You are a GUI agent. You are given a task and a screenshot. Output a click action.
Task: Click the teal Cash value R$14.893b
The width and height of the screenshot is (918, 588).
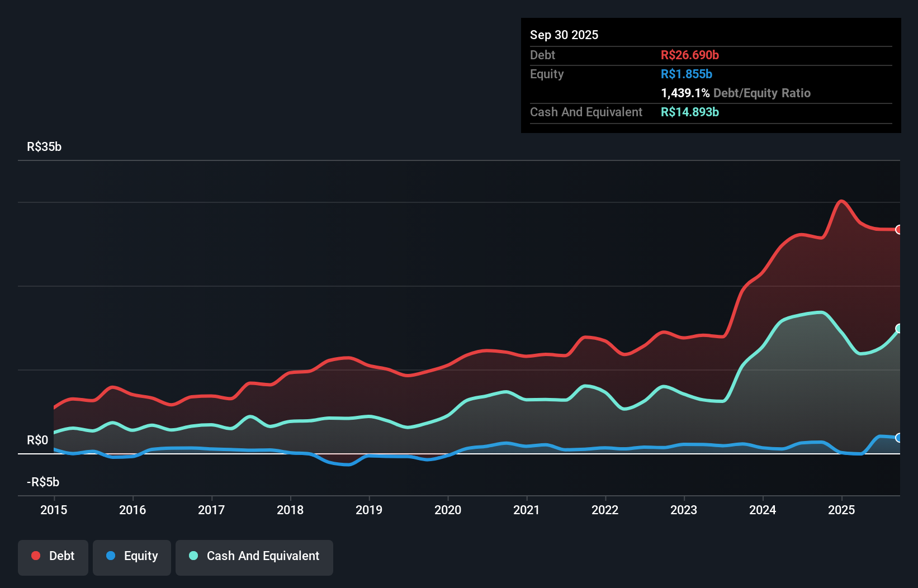coord(690,112)
